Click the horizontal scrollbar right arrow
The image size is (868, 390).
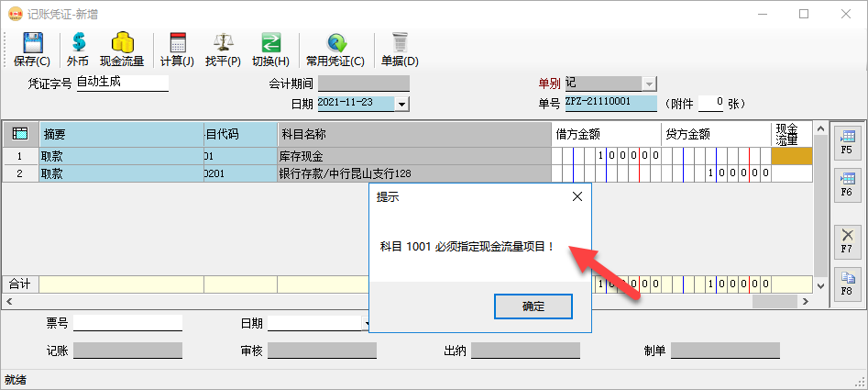(x=806, y=301)
